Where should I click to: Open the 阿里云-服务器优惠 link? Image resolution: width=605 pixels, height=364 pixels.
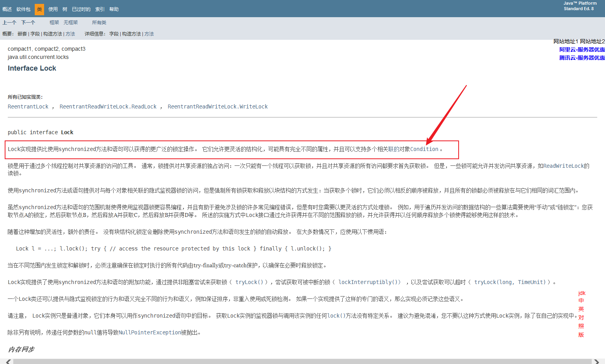coord(582,50)
